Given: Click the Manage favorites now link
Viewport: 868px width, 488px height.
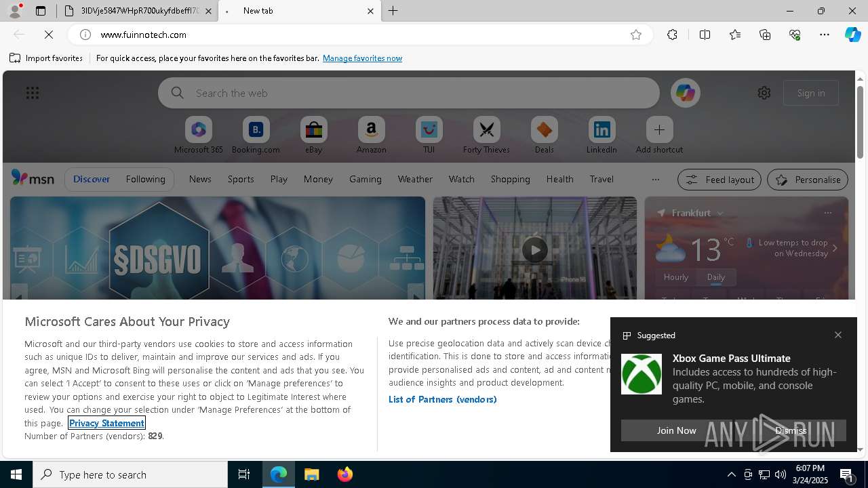Looking at the screenshot, I should pyautogui.click(x=362, y=58).
